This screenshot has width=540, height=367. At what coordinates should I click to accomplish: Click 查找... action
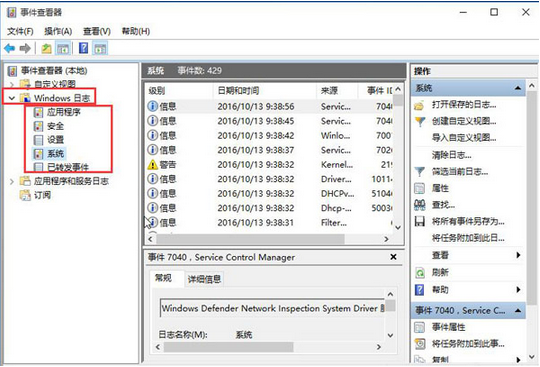443,205
